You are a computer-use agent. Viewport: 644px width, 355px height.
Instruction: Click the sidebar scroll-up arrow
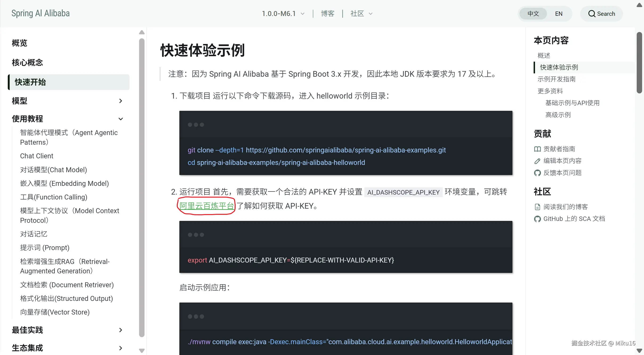click(142, 32)
